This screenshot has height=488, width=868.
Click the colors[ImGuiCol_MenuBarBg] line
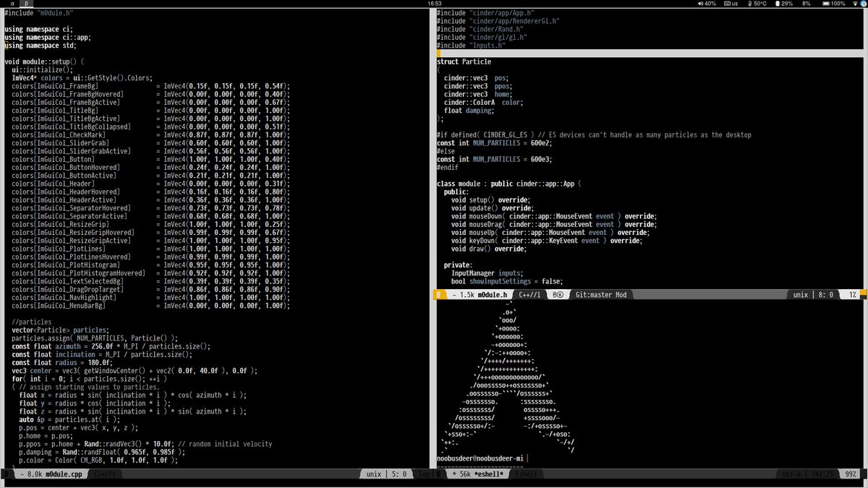(150, 306)
